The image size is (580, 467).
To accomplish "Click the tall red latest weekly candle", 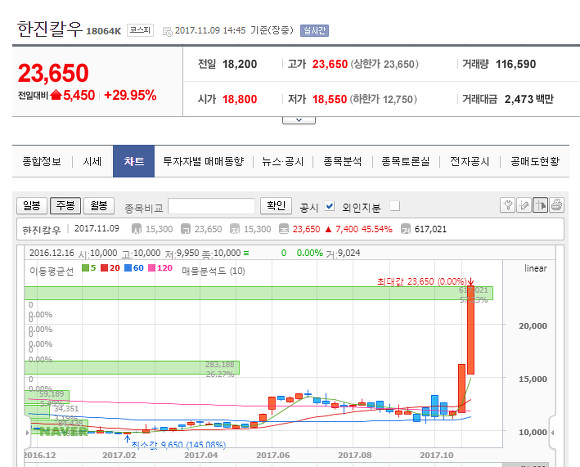I will click(471, 330).
